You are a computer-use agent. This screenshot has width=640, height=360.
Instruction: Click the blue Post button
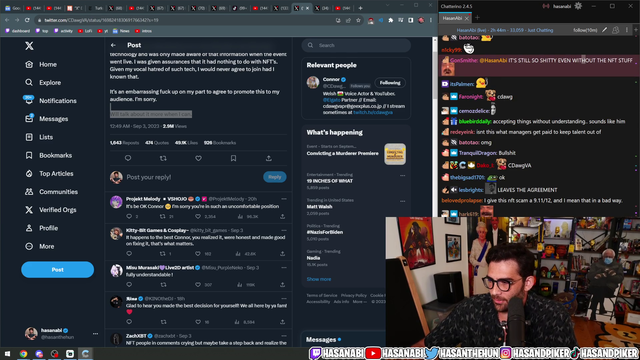coord(58,269)
